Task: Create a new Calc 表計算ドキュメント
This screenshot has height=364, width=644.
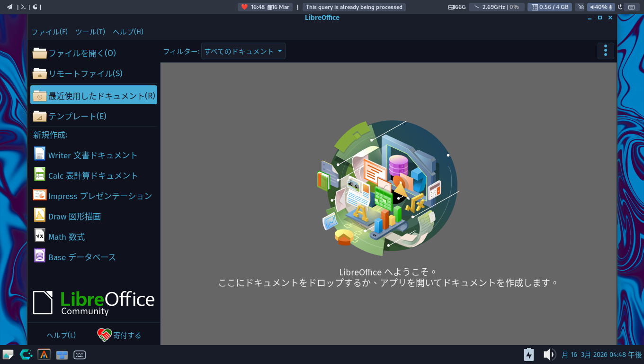Action: coord(94,175)
